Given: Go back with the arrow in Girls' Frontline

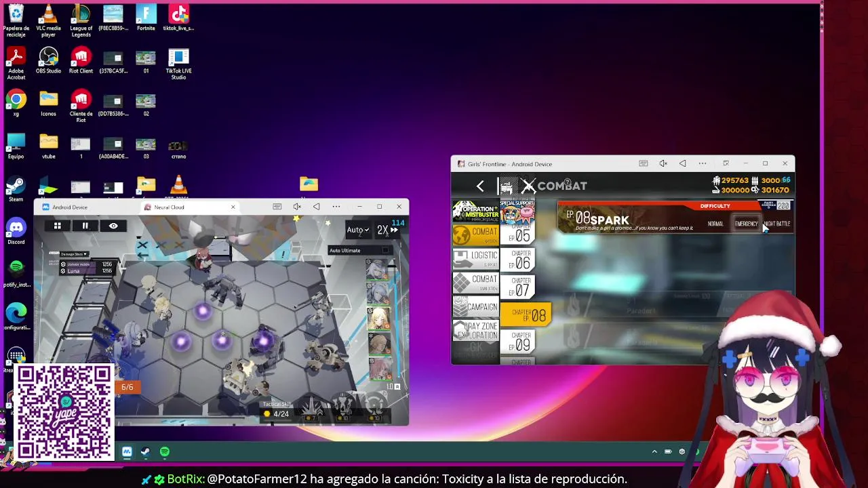Looking at the screenshot, I should click(x=480, y=186).
